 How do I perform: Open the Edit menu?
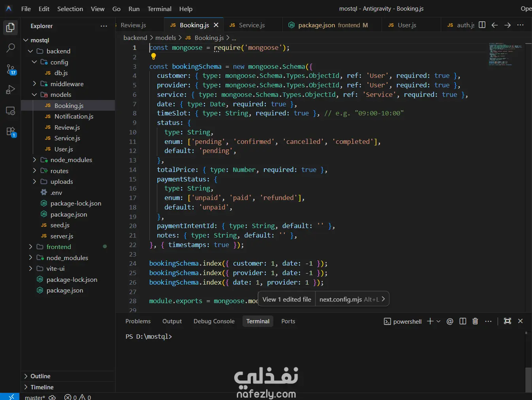(44, 9)
